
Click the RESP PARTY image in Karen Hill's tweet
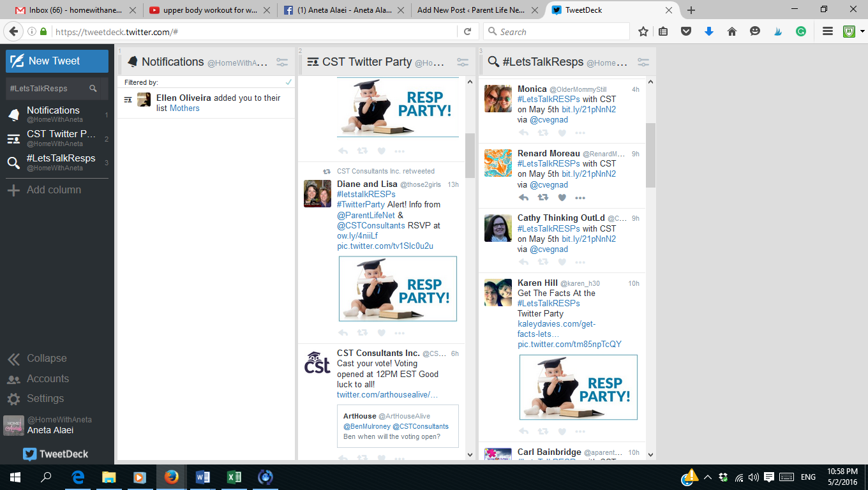click(578, 387)
